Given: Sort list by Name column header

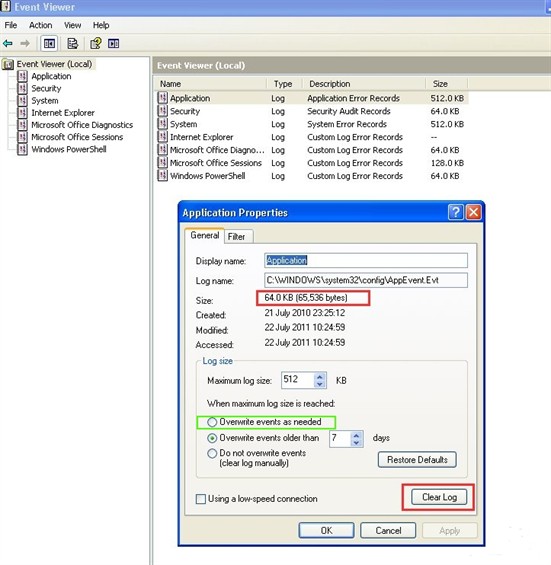Looking at the screenshot, I should tap(211, 84).
